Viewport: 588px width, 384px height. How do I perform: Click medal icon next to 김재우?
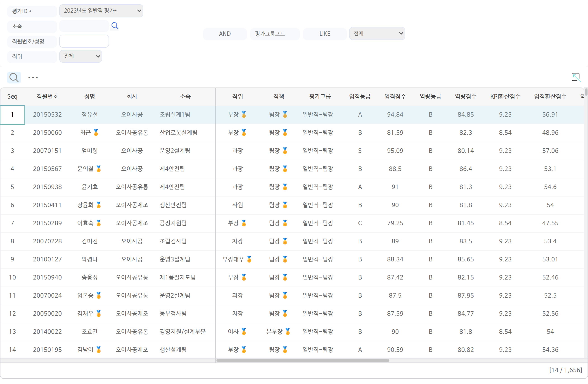point(99,314)
